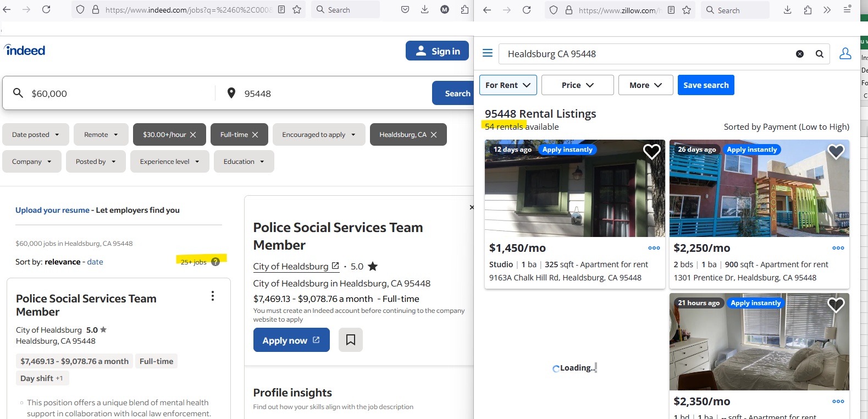Open City of Healdsburg company link
This screenshot has height=419, width=868.
tap(296, 266)
